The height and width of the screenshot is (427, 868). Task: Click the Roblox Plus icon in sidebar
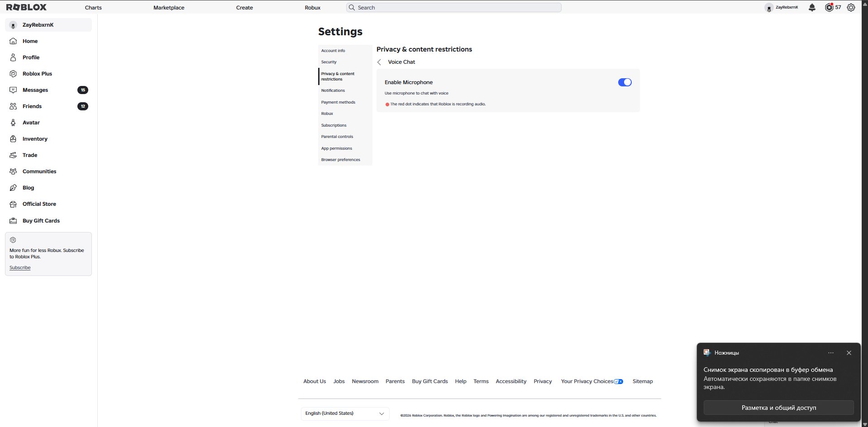point(13,74)
